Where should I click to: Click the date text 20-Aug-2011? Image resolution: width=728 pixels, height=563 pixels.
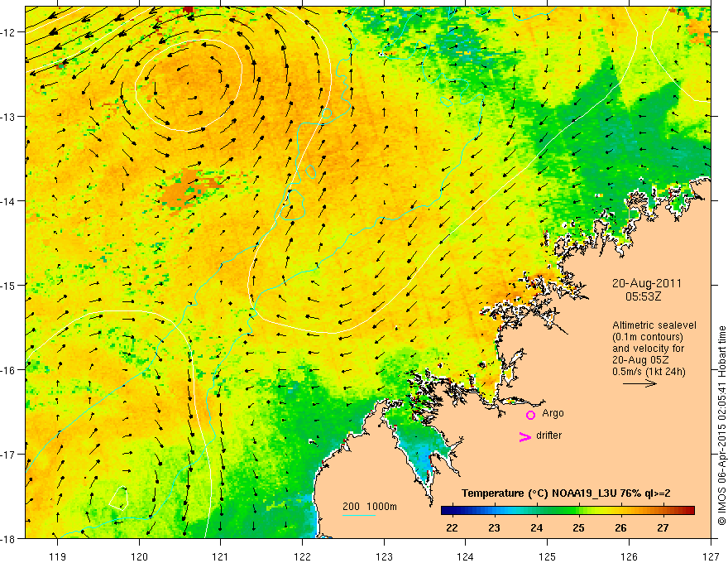click(x=647, y=283)
